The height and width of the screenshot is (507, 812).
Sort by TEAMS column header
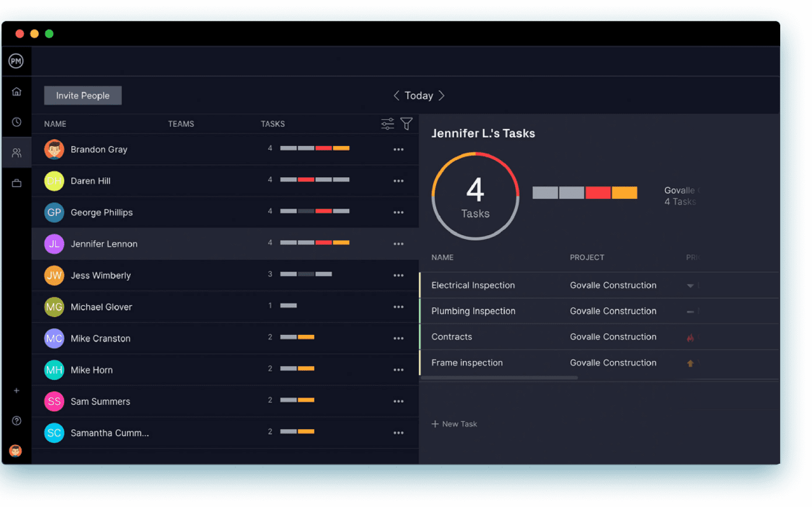(181, 124)
